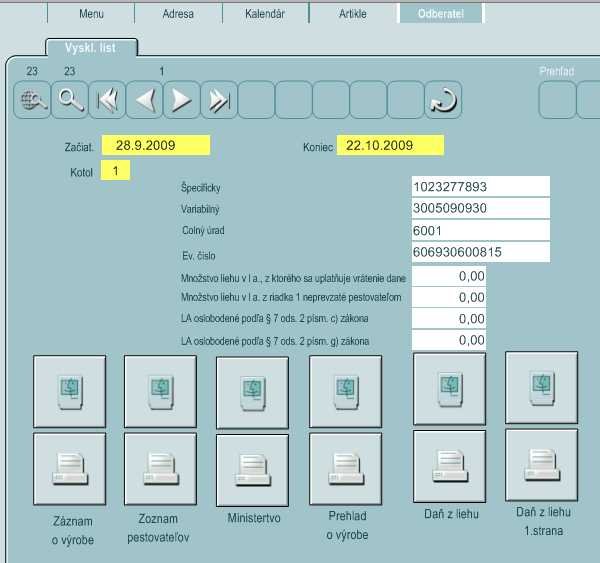Viewport: 600px width, 563px height.
Task: Print the Ministertvo report
Action: (x=252, y=470)
